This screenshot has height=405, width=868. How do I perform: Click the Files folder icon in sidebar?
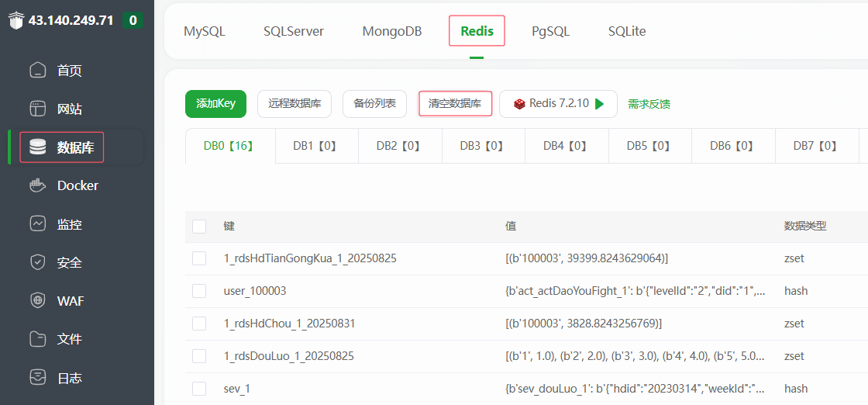pos(37,339)
